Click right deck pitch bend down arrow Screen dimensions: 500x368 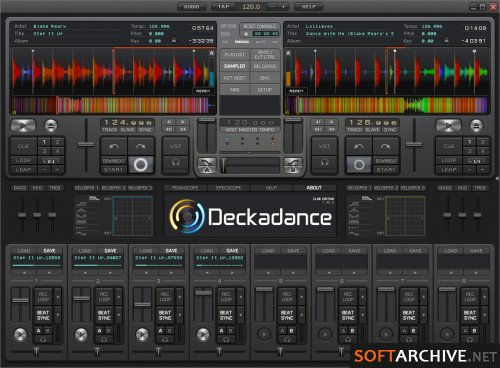coord(359,146)
